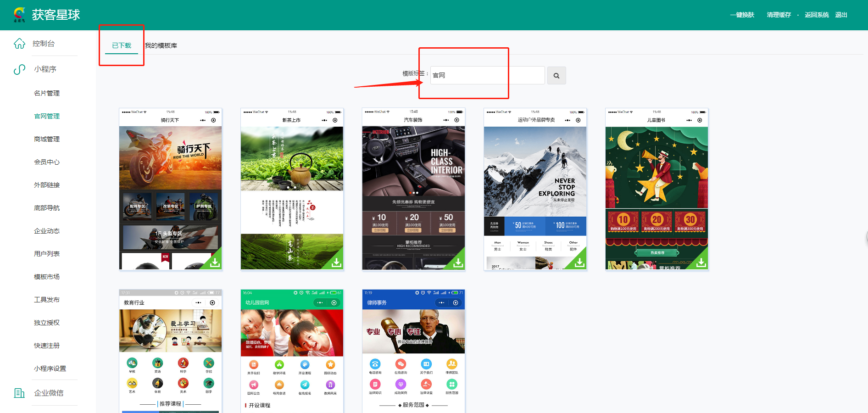Image resolution: width=868 pixels, height=413 pixels.
Task: Open 商城管理 in the sidebar
Action: pyautogui.click(x=47, y=139)
